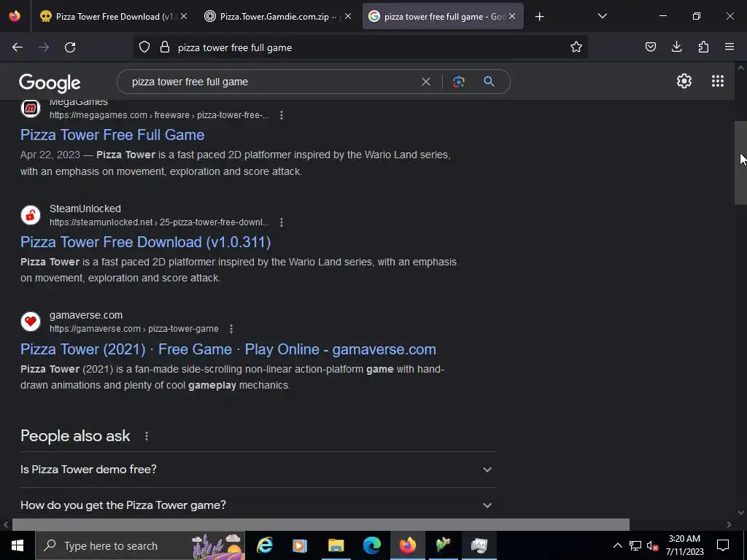
Task: Click the Google logo
Action: [50, 83]
